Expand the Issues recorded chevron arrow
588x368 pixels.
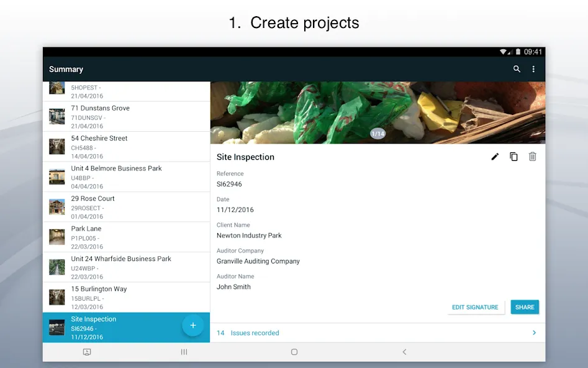click(534, 333)
